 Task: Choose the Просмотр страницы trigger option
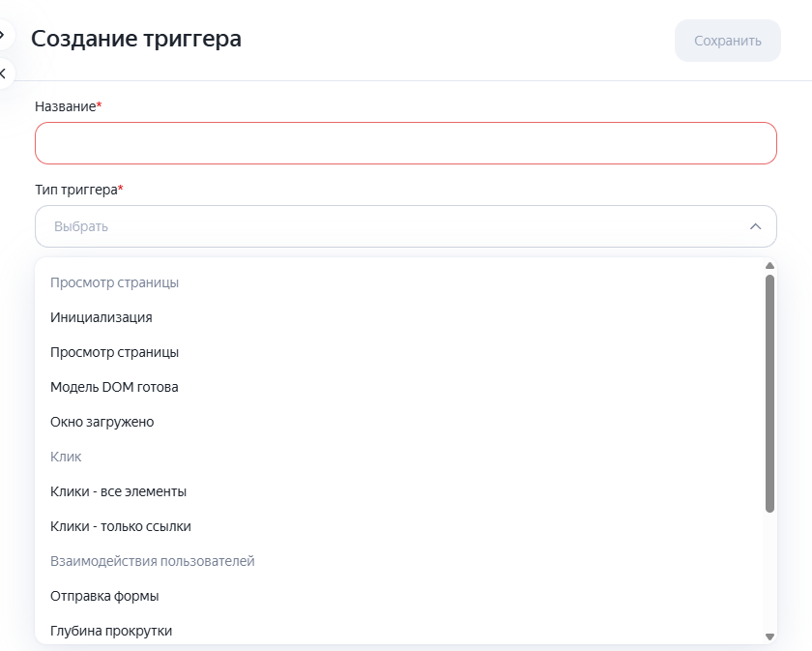click(x=400, y=352)
